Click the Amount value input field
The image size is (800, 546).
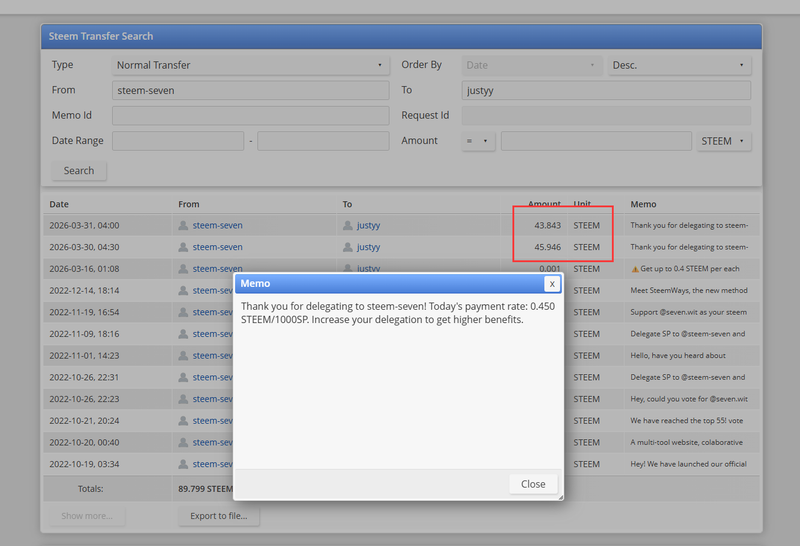point(596,141)
